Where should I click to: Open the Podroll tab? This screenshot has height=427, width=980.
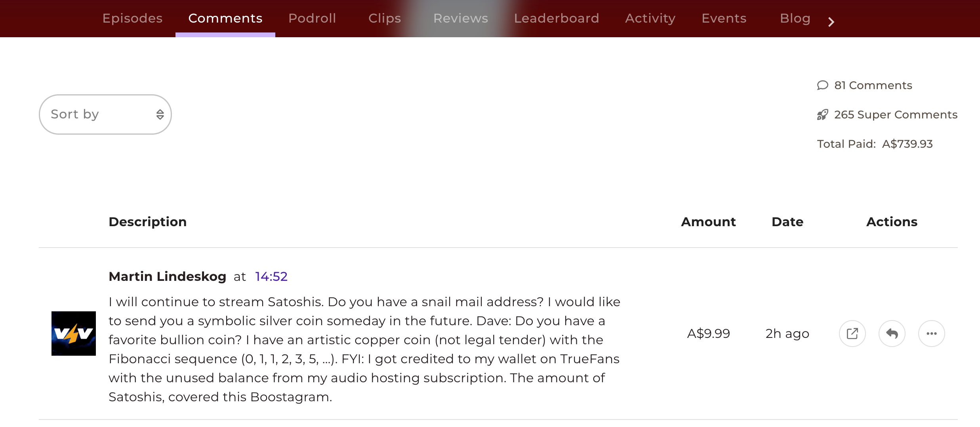click(312, 18)
